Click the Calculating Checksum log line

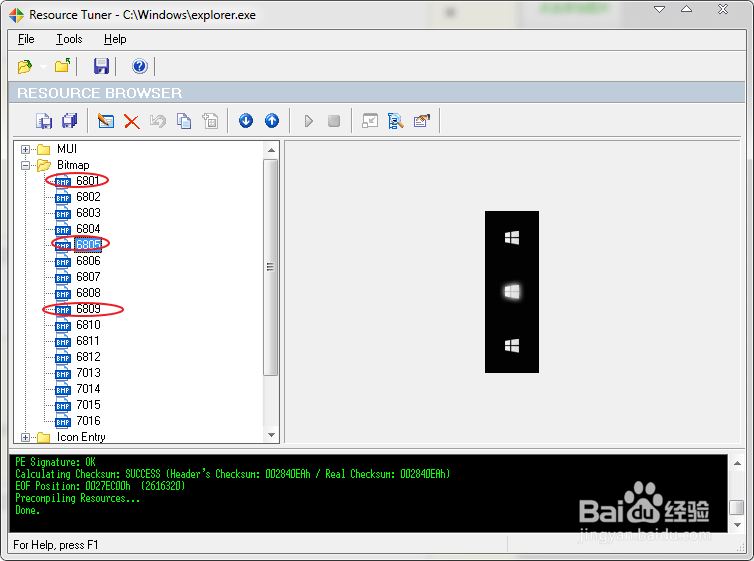pos(233,474)
